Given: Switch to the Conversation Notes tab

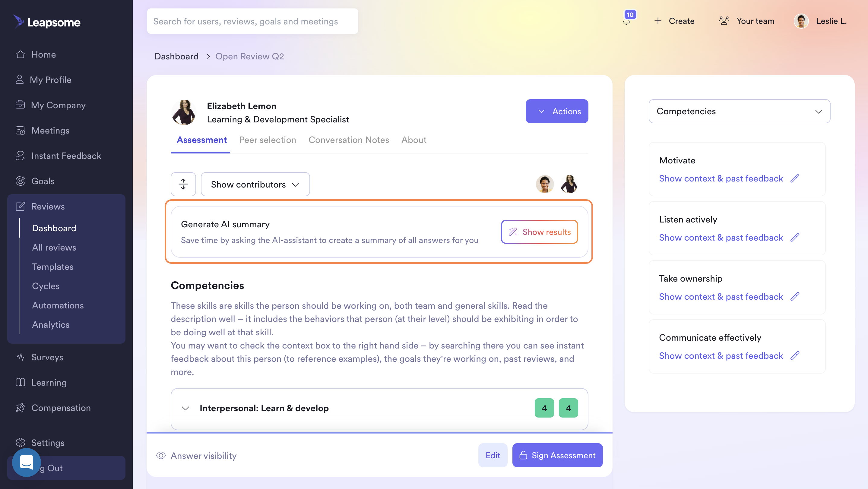Looking at the screenshot, I should coord(348,140).
